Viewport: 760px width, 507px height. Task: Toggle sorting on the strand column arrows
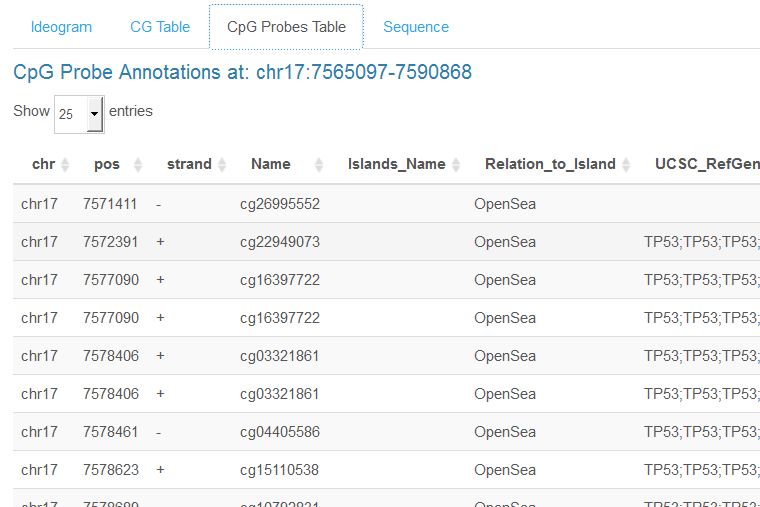pyautogui.click(x=222, y=165)
